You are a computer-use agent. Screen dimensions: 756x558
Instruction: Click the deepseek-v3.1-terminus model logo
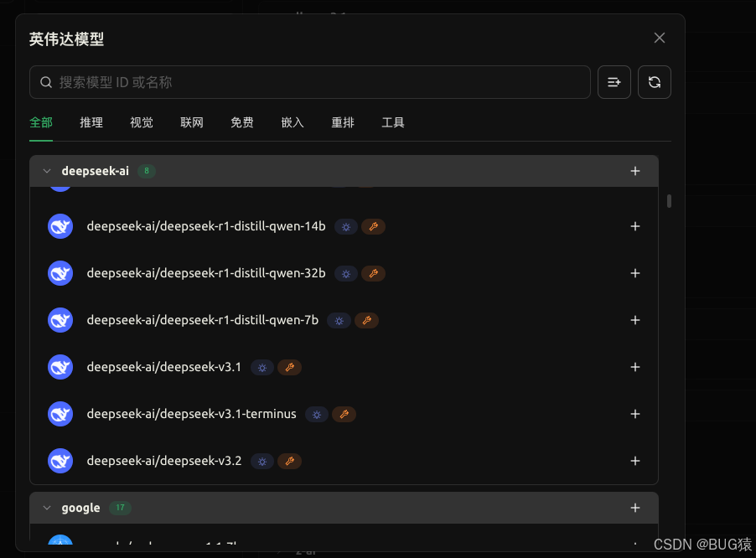click(x=60, y=414)
